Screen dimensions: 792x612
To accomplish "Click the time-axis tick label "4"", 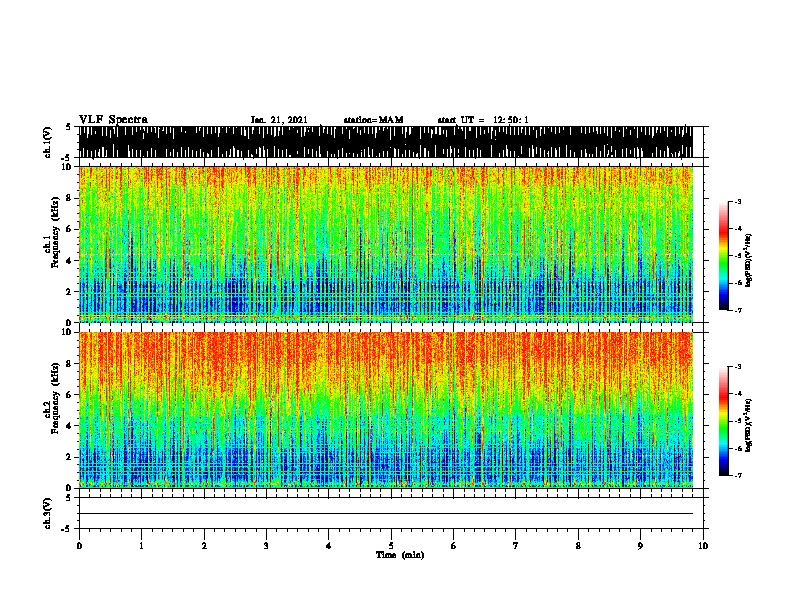I will point(329,546).
